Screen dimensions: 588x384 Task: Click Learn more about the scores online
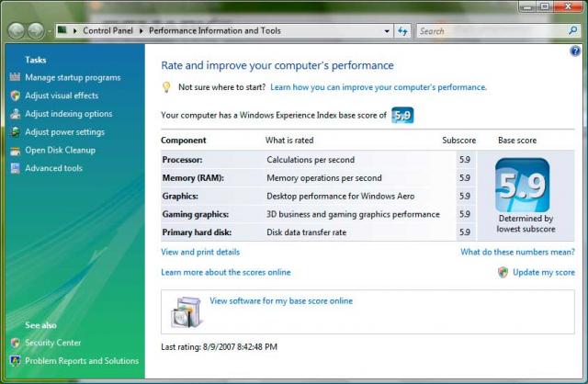[x=226, y=272]
